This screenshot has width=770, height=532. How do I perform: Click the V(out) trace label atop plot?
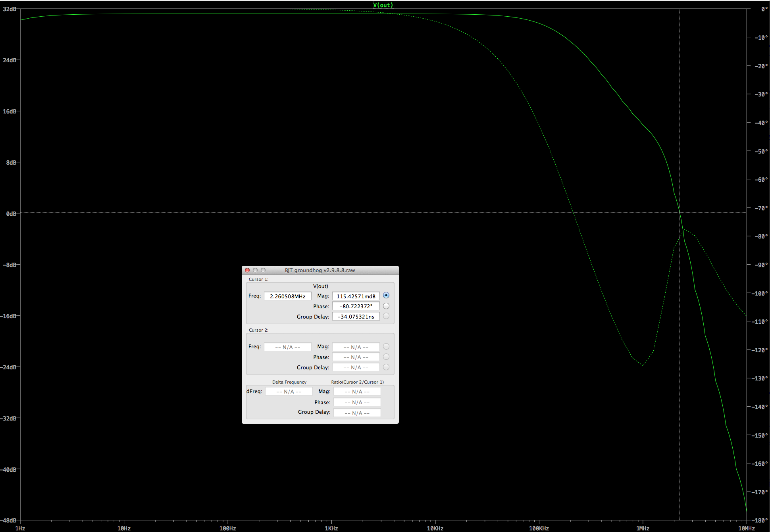pyautogui.click(x=383, y=5)
